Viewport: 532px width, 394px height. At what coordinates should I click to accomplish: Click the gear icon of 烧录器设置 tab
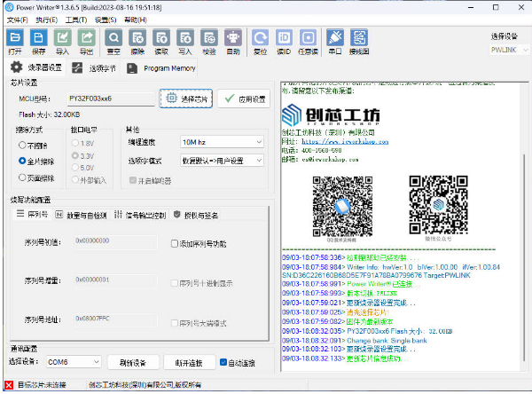click(16, 67)
